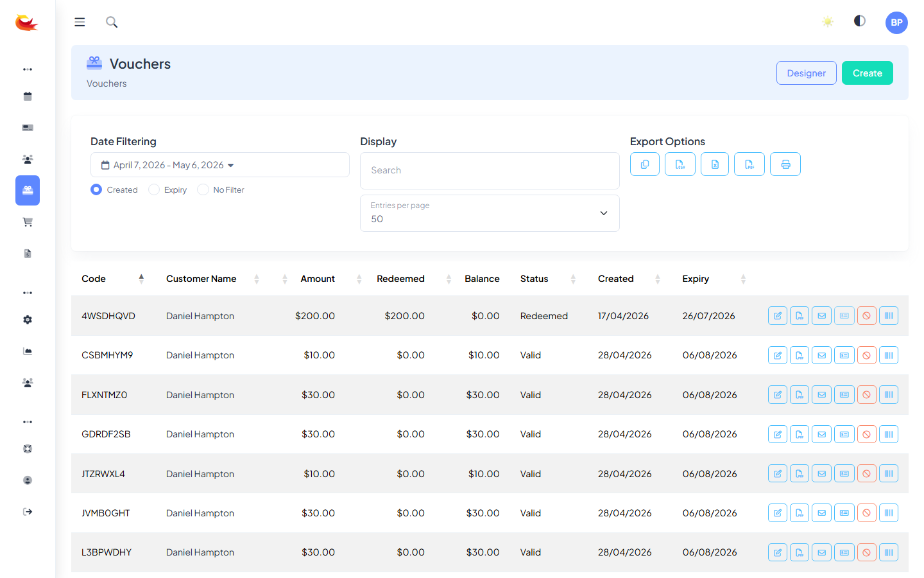Email voucher CSBMHYM9
This screenshot has width=924, height=578.
click(x=822, y=355)
